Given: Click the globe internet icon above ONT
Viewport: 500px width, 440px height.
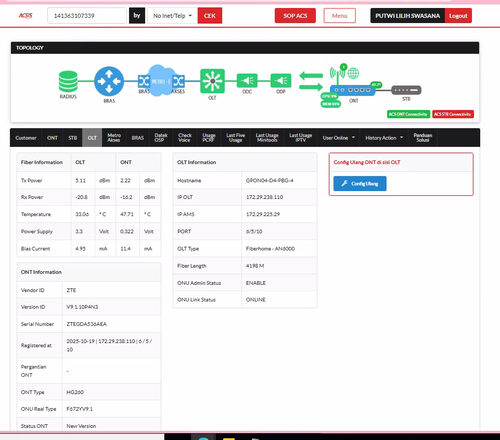Looking at the screenshot, I should (x=353, y=73).
